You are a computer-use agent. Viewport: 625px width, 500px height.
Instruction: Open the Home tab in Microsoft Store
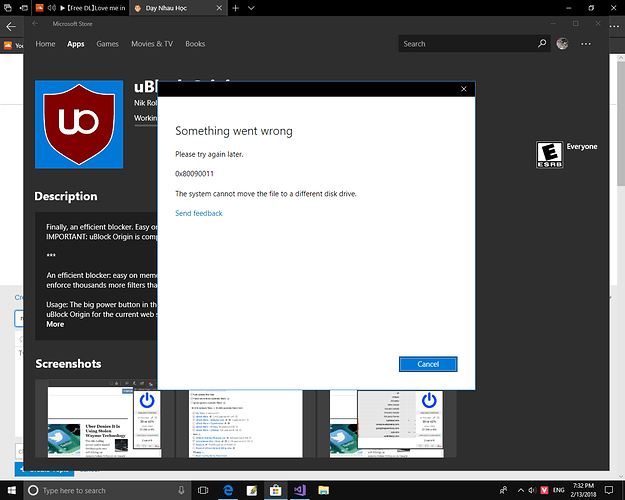coord(45,44)
